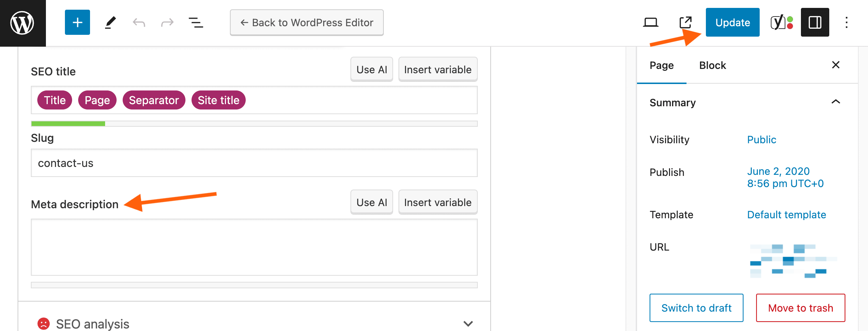Click the Update button

point(732,22)
